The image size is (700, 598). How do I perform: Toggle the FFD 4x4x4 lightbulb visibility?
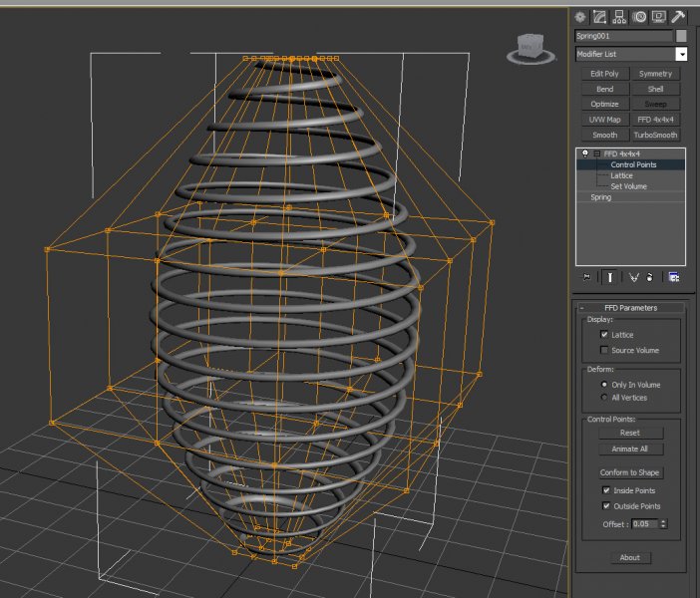(x=585, y=153)
